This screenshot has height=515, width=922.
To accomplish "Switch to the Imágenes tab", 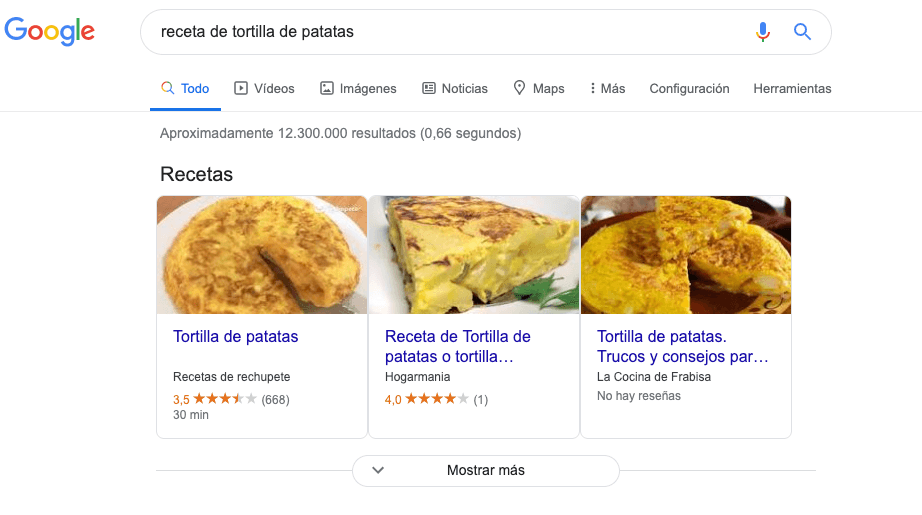I will [358, 88].
